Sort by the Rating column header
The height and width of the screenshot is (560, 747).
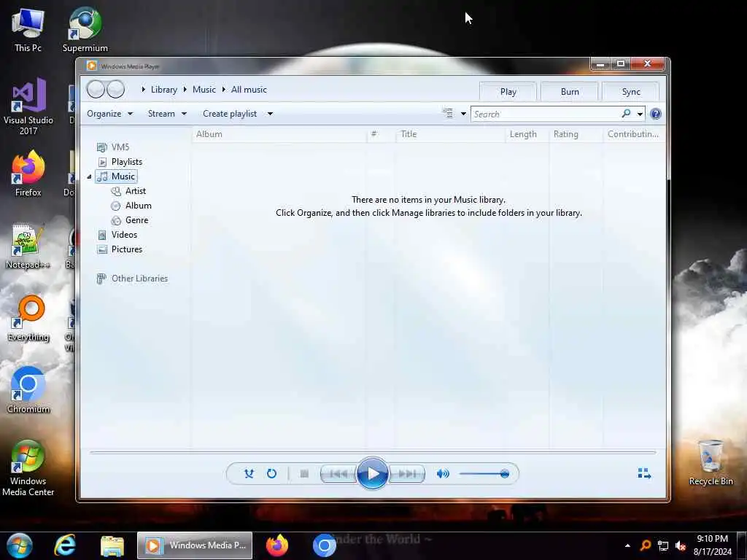[x=576, y=134]
